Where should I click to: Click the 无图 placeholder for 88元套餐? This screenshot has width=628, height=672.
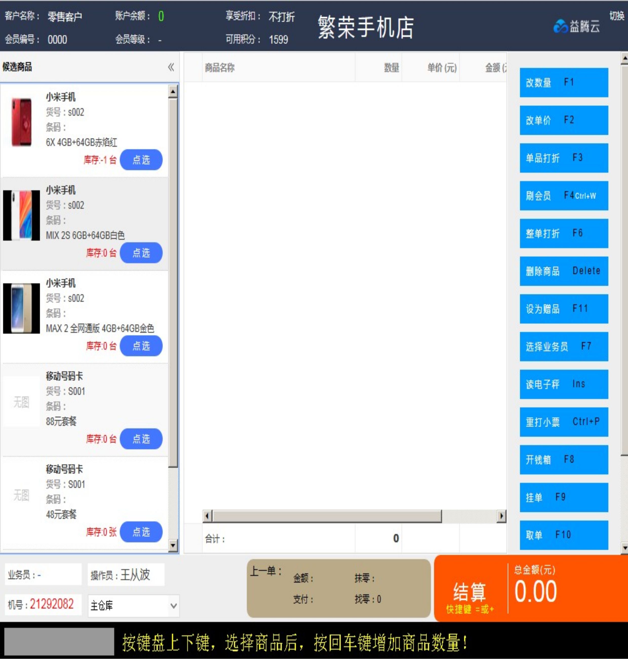tap(21, 402)
